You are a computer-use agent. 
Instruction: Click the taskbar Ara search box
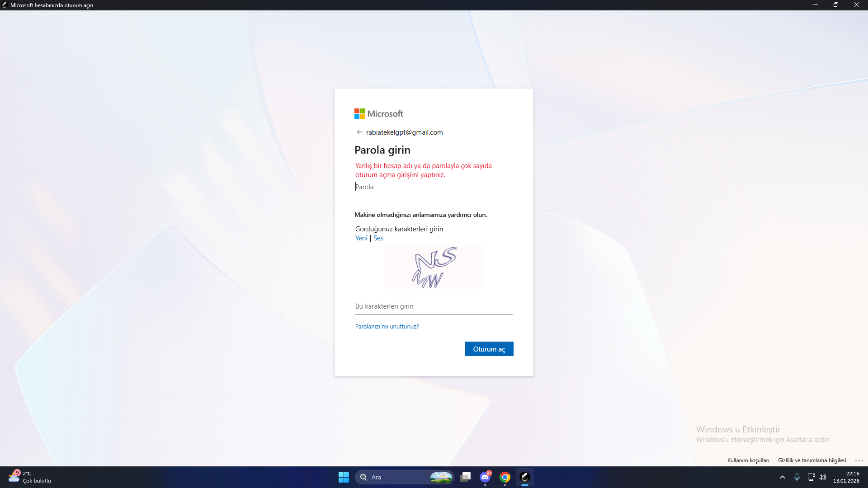coord(405,477)
